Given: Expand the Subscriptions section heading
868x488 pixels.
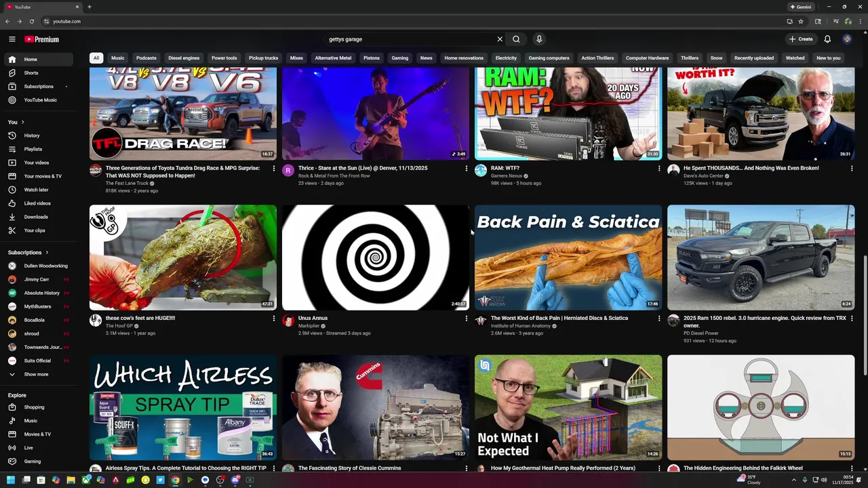Looking at the screenshot, I should point(28,252).
